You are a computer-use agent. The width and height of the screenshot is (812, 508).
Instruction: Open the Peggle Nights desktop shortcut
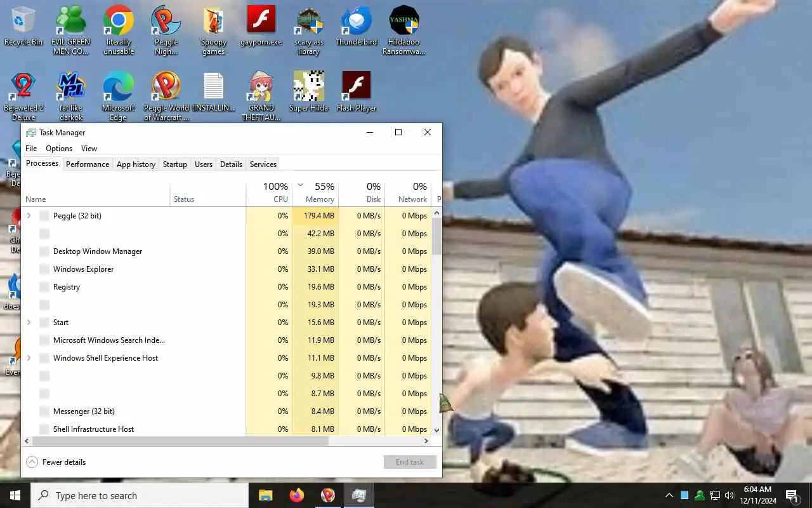point(166,30)
